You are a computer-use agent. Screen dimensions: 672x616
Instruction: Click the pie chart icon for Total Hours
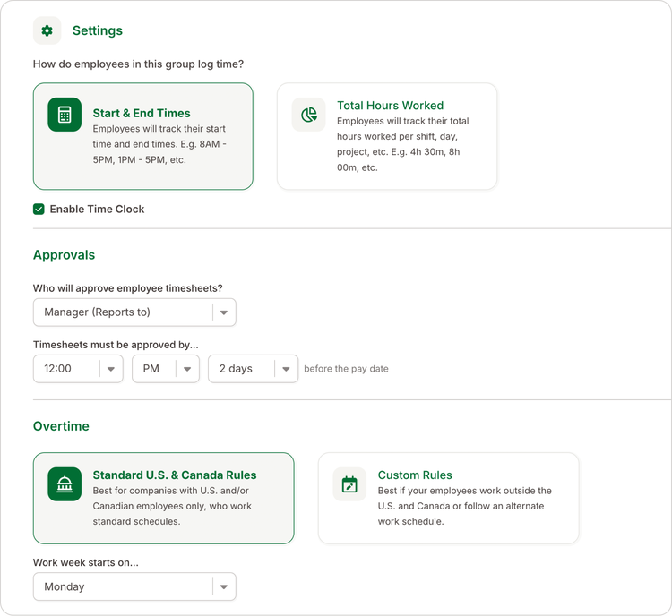[308, 115]
